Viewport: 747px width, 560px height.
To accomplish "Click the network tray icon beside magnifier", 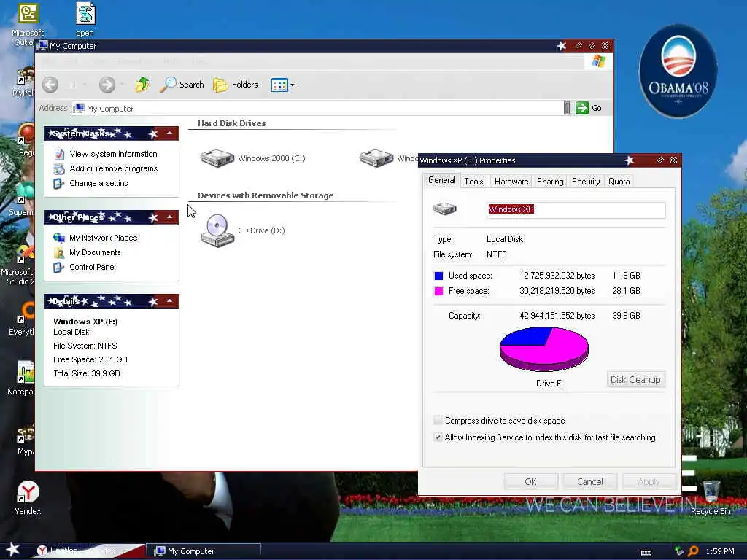I will [679, 551].
